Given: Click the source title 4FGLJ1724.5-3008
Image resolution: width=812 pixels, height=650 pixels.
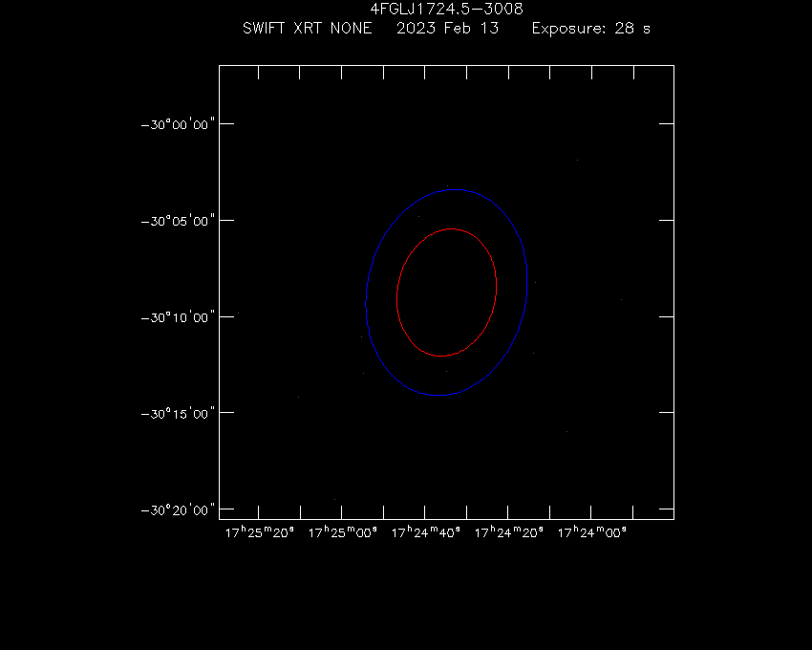Looking at the screenshot, I should (446, 9).
